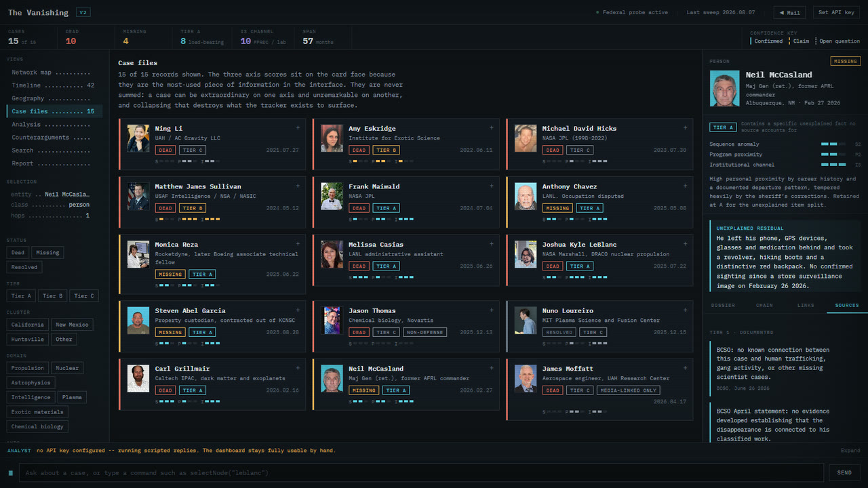This screenshot has height=488, width=868.
Task: Toggle the Propulsion domain filter
Action: (28, 368)
